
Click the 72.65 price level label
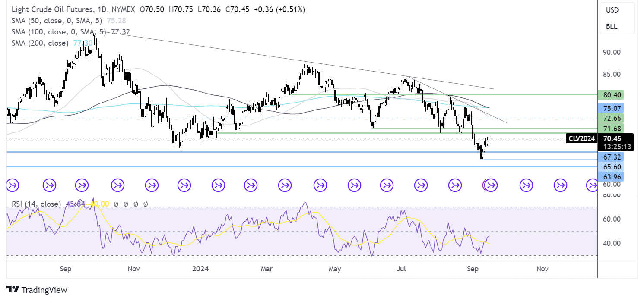pos(611,118)
